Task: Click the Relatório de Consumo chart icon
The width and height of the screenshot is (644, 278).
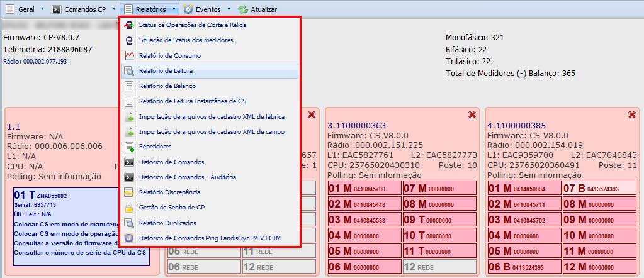Action: [x=129, y=56]
